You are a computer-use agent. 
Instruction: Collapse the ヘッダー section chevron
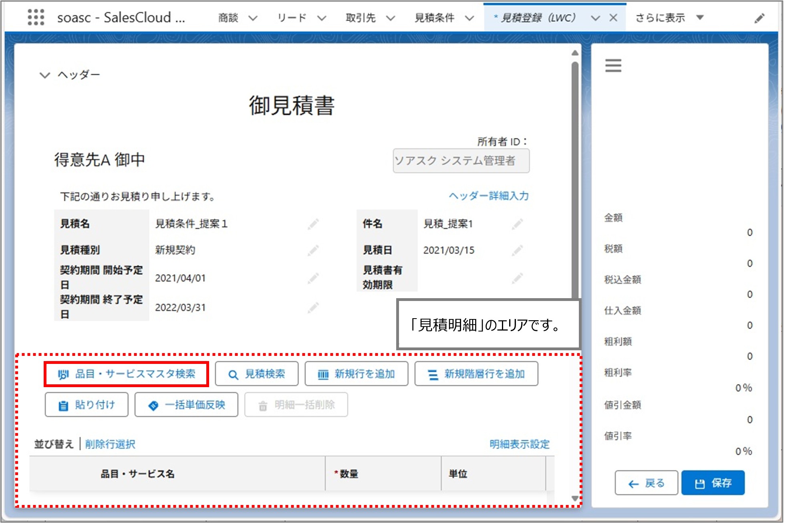(x=44, y=74)
